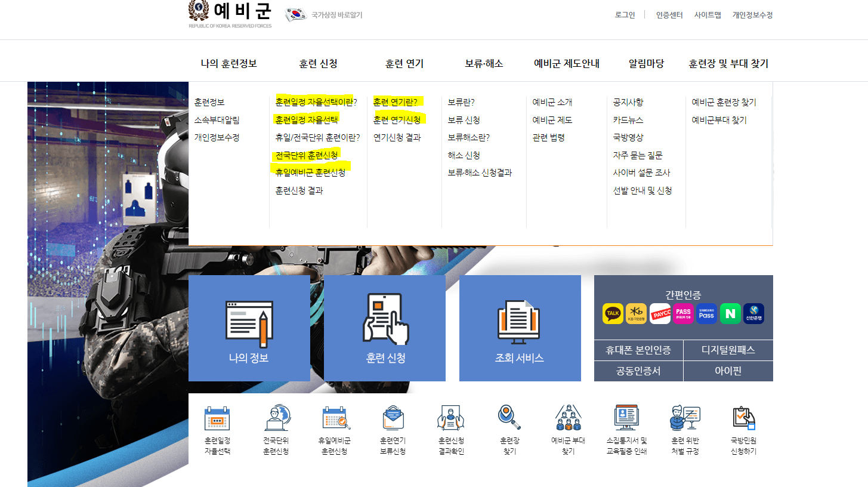Open 훈련장 및 부대 찾기 menu
This screenshot has width=868, height=487.
tap(728, 63)
